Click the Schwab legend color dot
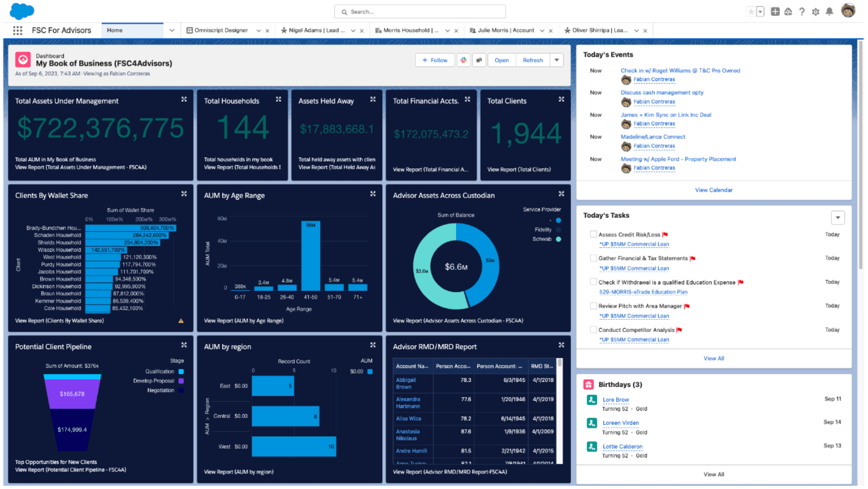Screen dimensions: 868x489 [558, 239]
